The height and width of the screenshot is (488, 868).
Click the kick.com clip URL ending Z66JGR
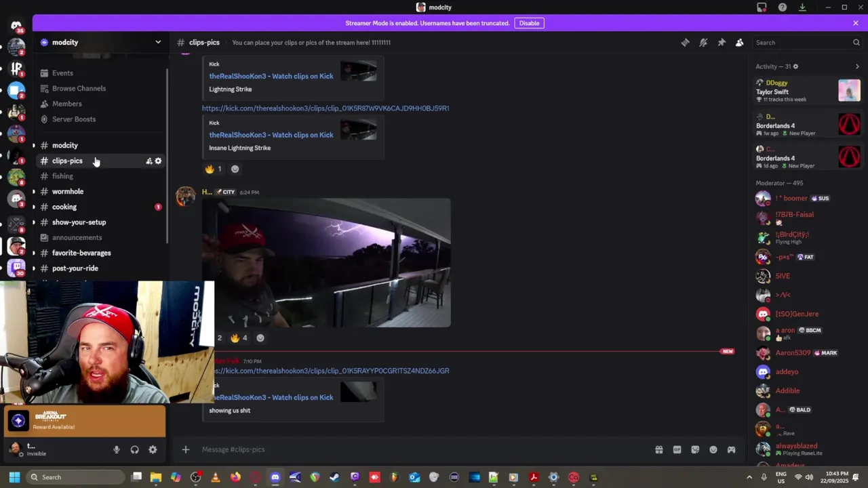tap(331, 371)
